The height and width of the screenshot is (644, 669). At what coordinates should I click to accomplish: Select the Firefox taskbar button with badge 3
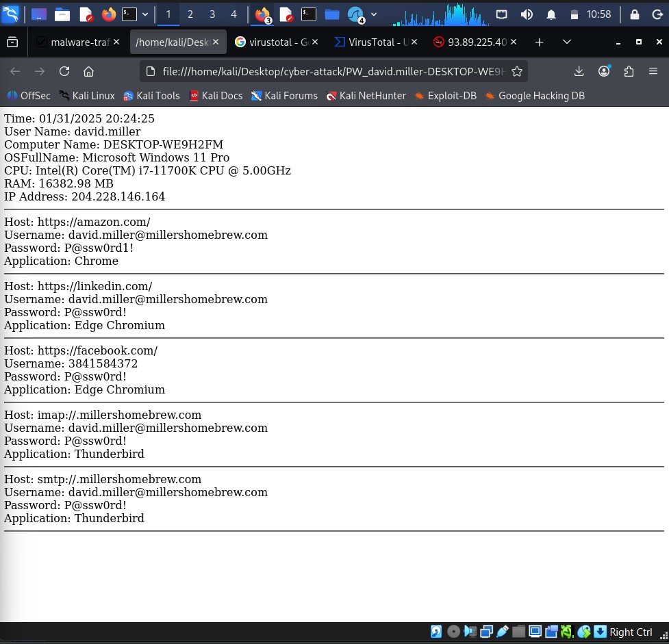pyautogui.click(x=263, y=15)
